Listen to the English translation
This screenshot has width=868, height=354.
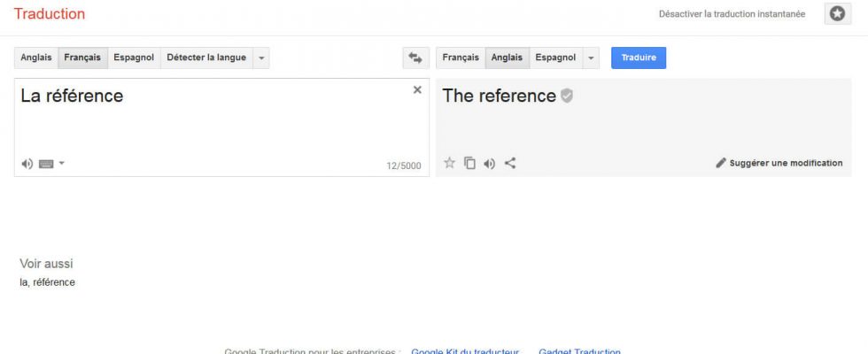click(x=489, y=163)
